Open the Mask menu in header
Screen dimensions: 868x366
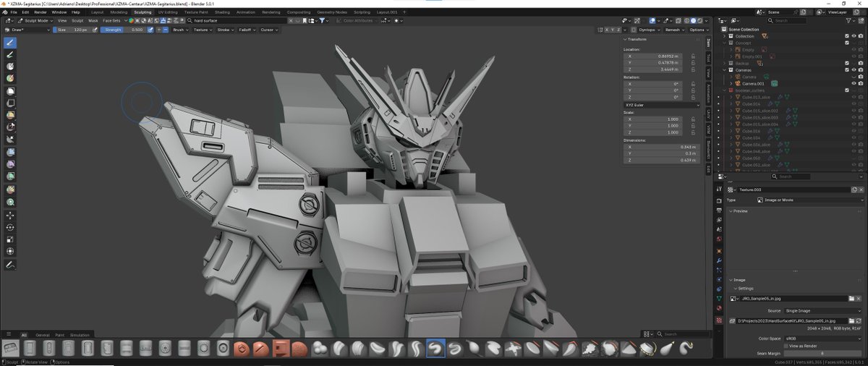point(93,21)
